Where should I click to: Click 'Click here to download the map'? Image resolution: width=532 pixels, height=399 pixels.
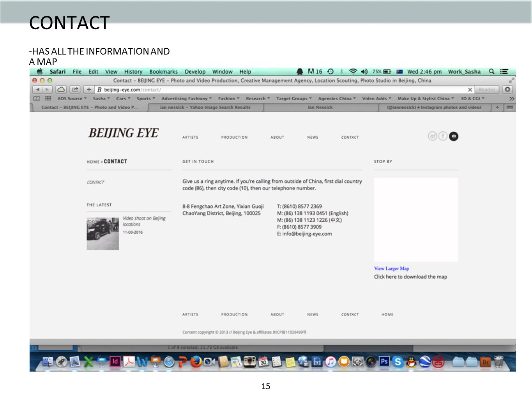tap(410, 277)
